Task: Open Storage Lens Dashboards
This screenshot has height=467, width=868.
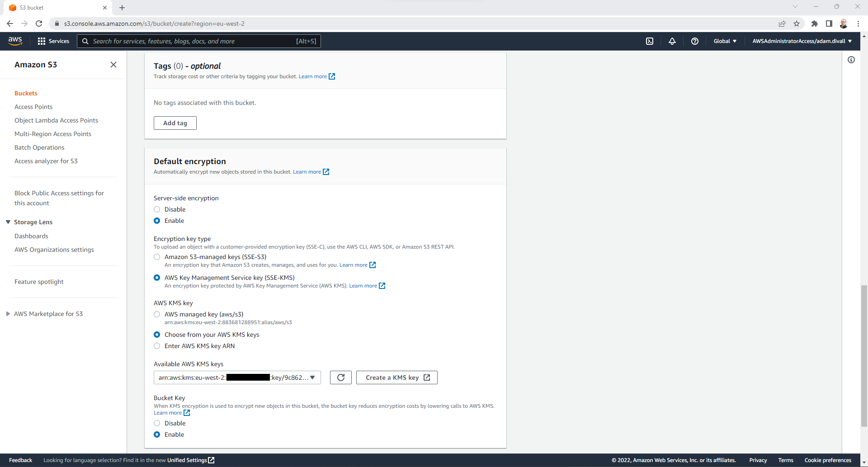Action: pos(31,236)
